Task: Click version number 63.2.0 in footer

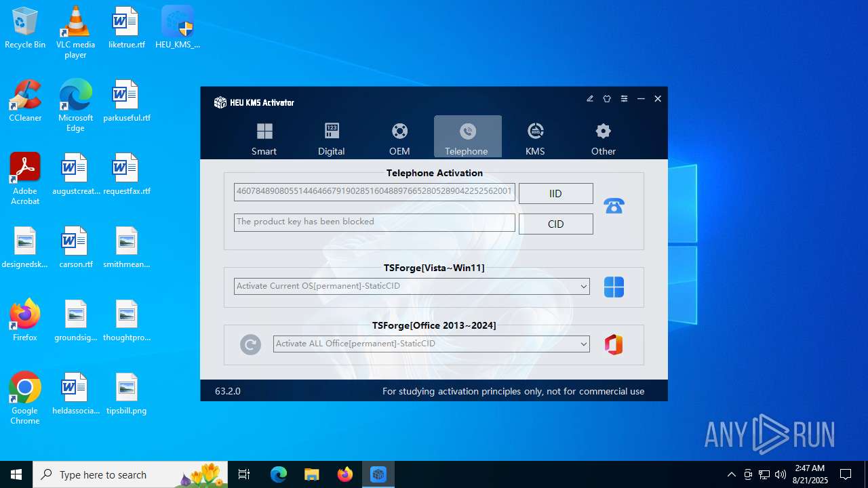Action: tap(228, 391)
